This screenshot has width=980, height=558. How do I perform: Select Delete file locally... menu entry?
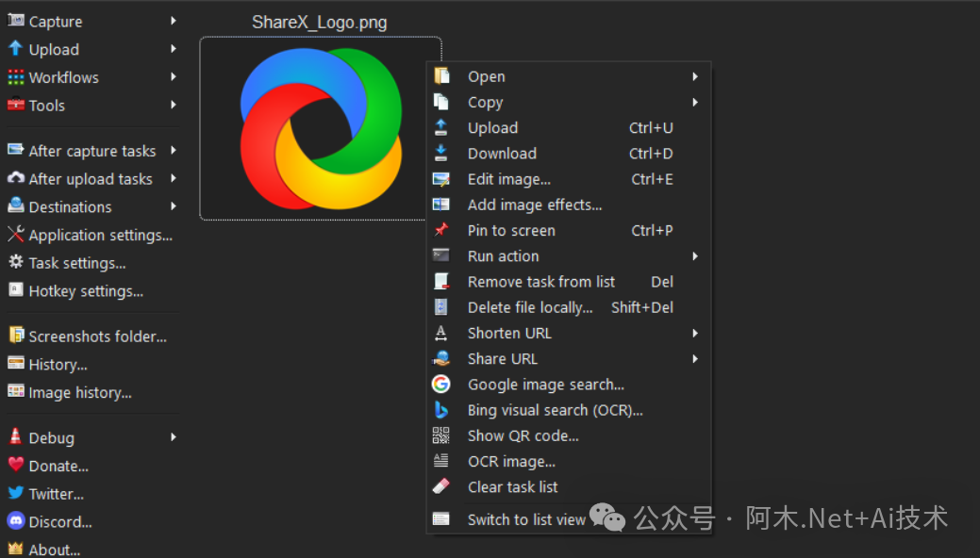coord(569,307)
